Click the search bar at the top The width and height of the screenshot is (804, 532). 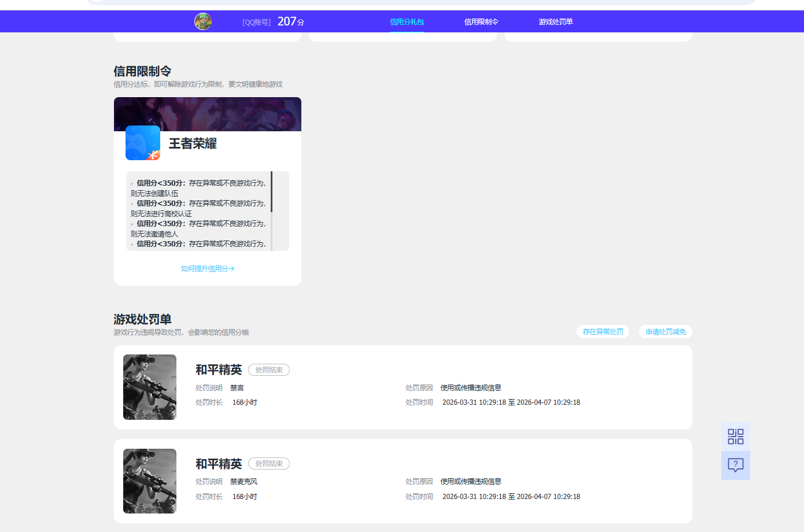coord(402,2)
